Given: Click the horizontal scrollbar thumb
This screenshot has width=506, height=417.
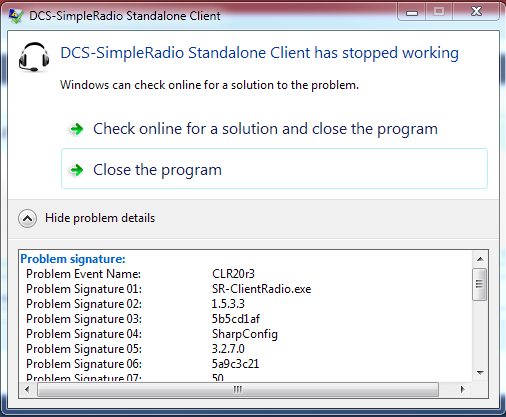Looking at the screenshot, I should click(238, 389).
